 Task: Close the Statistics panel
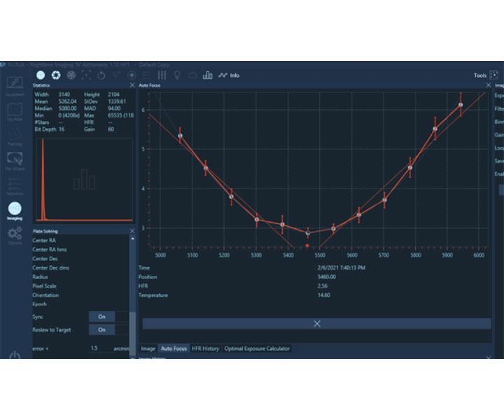132,85
